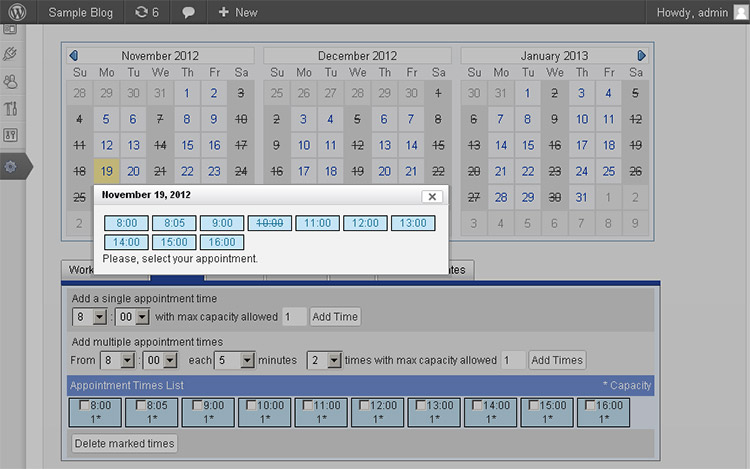Click the December 2012 month title

click(x=357, y=55)
